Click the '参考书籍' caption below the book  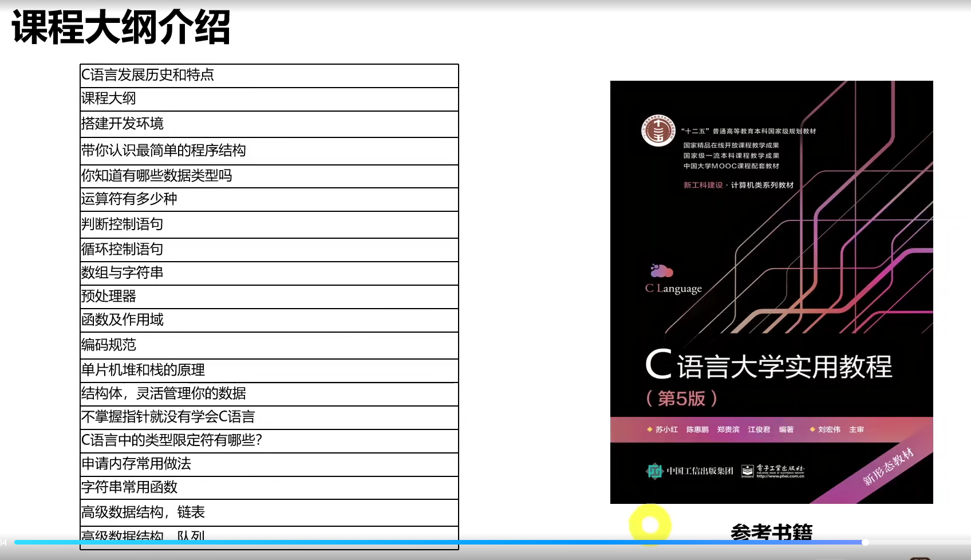coord(771,533)
